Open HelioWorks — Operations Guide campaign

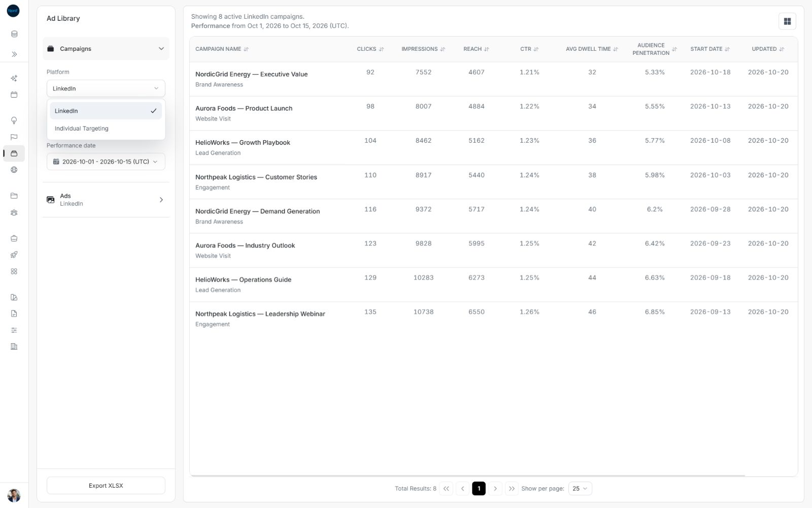[x=243, y=280]
